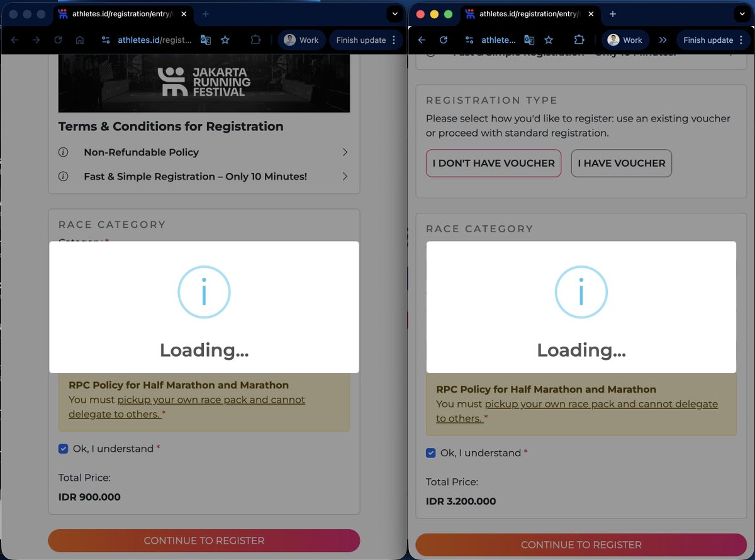Click IDR 900.000 total price text

[89, 497]
